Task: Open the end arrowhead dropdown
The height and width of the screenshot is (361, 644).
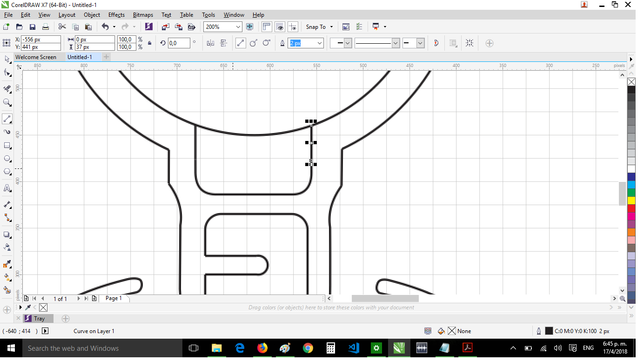Action: 421,43
